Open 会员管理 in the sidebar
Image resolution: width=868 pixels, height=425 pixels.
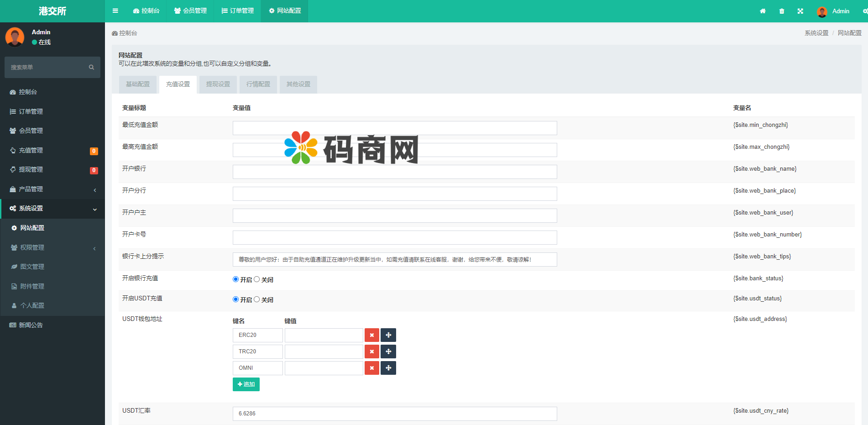(x=52, y=131)
